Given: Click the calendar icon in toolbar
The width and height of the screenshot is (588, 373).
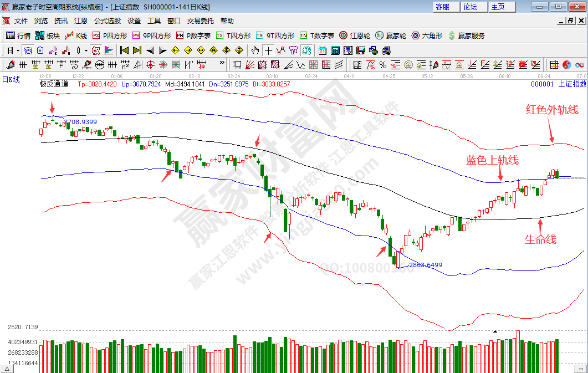Looking at the screenshot, I should click(x=323, y=50).
